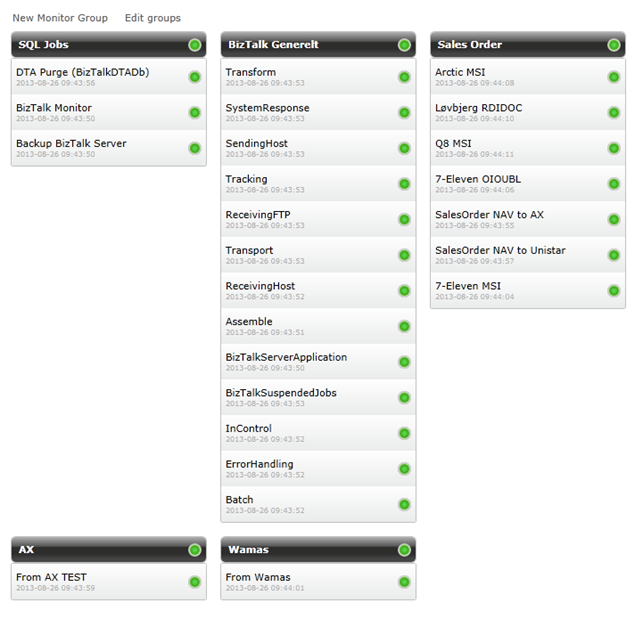Click BizTalk Monitor's green status indicator
The height and width of the screenshot is (619, 643).
194,112
